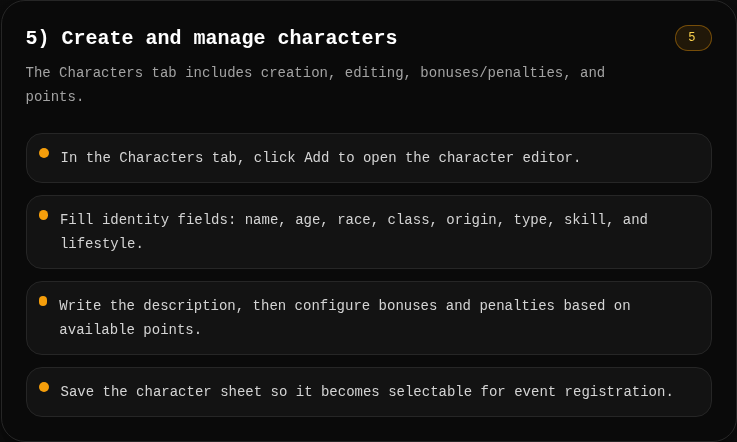Click the orange bullet beside Save the character sheet
The image size is (737, 442).
(44, 387)
